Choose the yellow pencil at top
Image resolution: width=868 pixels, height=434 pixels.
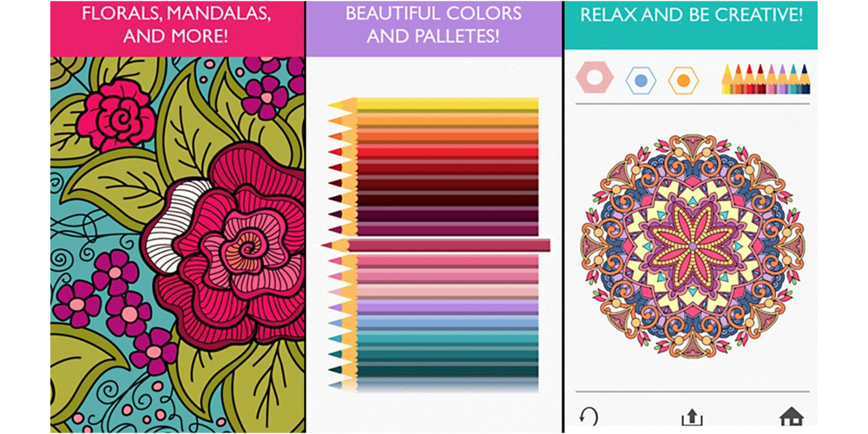[x=433, y=105]
